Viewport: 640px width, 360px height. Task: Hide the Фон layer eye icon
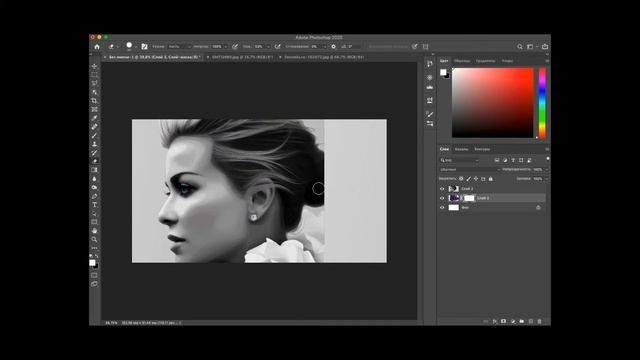(442, 207)
